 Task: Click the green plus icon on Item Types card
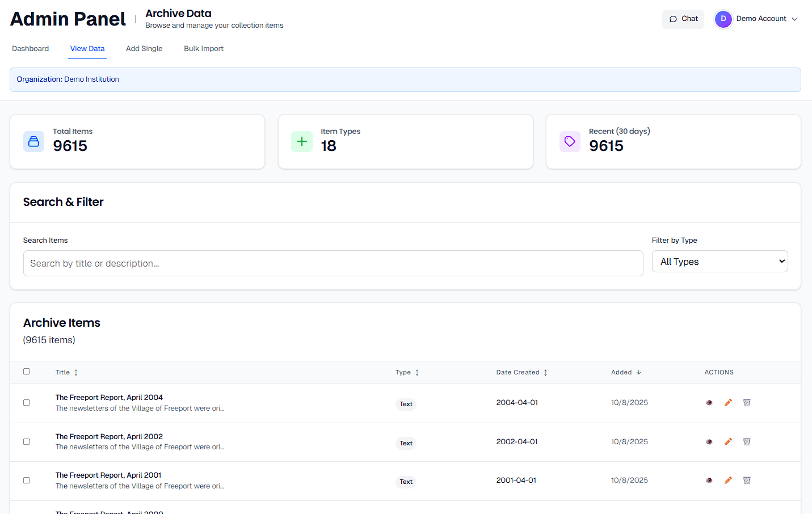(301, 141)
